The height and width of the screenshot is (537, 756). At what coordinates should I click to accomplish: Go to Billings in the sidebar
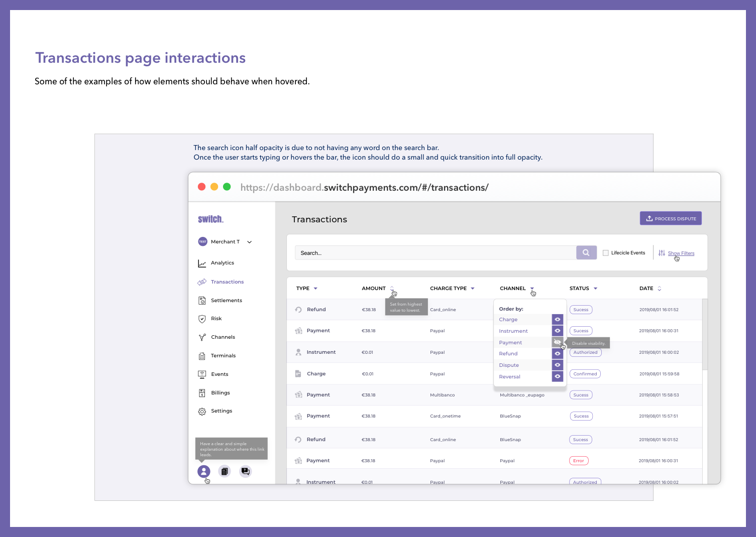coord(221,393)
